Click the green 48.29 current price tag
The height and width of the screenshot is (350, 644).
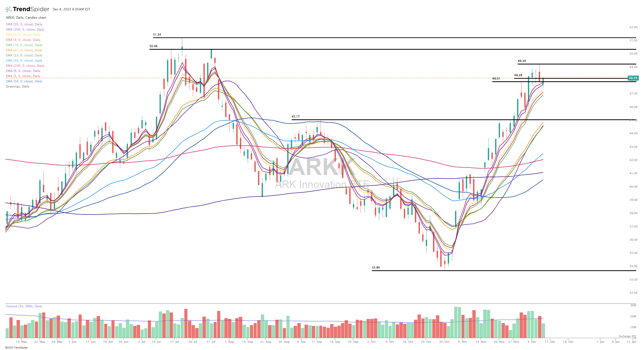pyautogui.click(x=633, y=78)
